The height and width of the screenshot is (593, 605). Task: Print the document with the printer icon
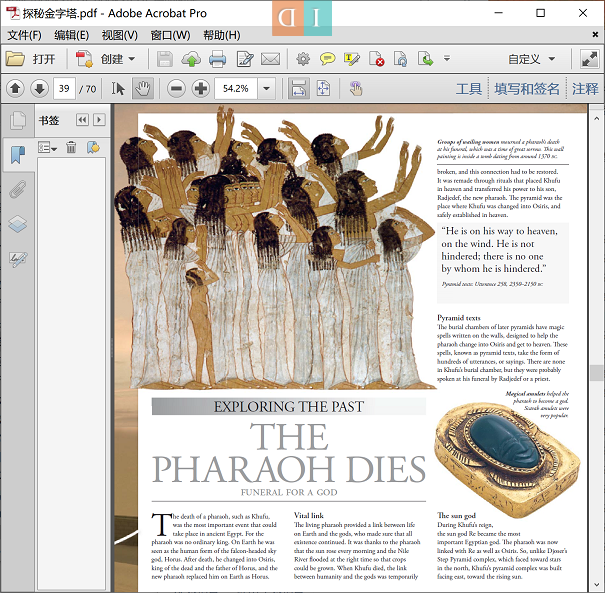tap(217, 59)
